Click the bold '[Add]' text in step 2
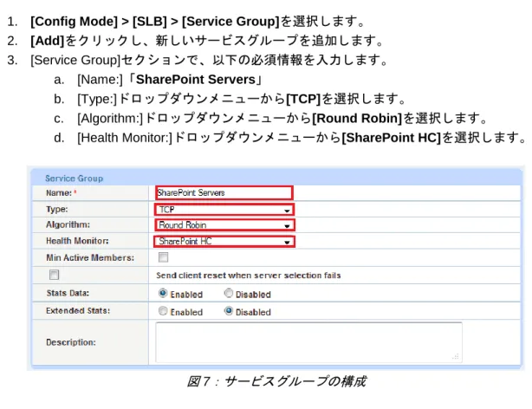The width and height of the screenshot is (532, 409). coord(47,41)
